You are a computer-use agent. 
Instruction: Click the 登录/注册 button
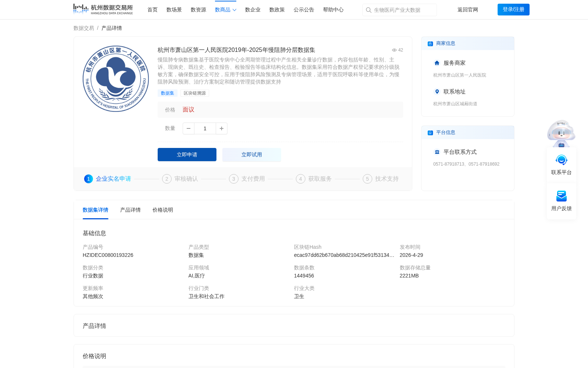point(513,10)
